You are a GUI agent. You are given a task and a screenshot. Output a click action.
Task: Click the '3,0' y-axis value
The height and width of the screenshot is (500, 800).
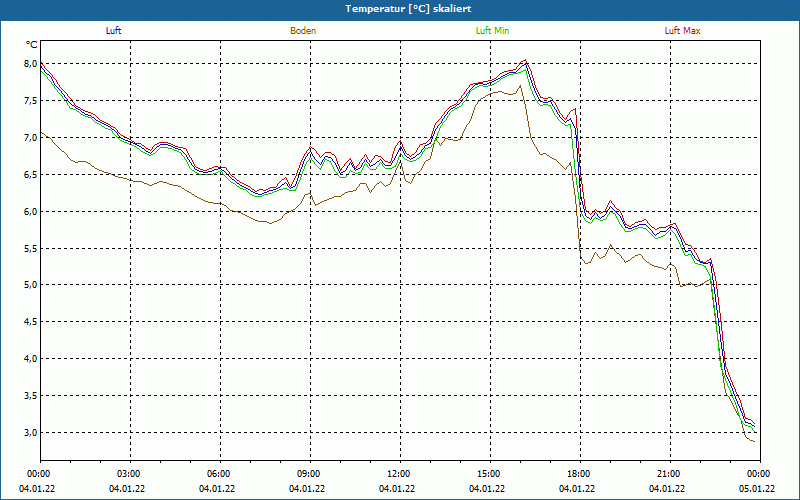pos(31,433)
